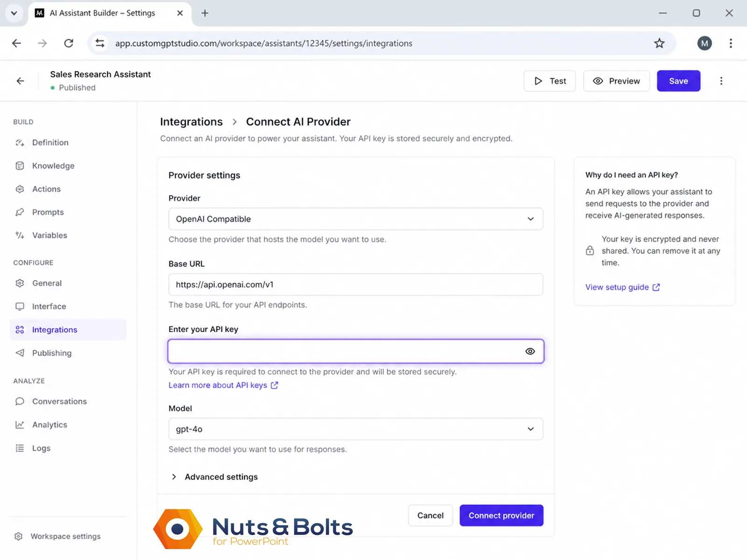This screenshot has height=560, width=747.
Task: Open the assistant more options menu
Action: click(721, 81)
